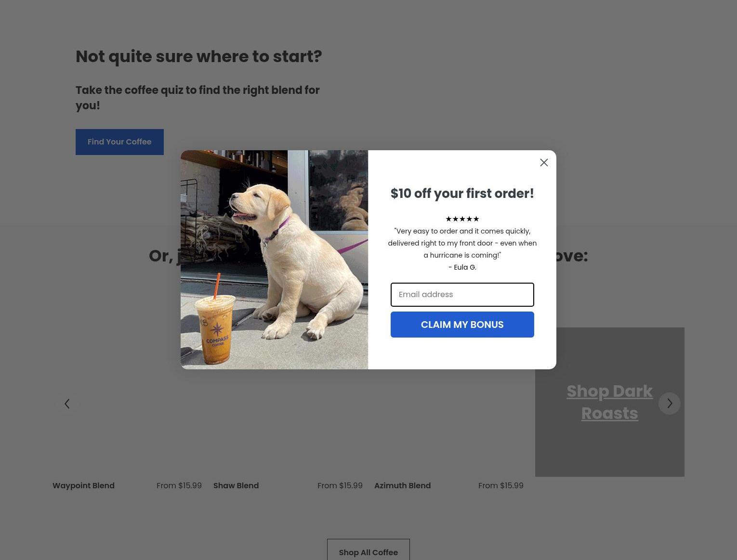Click the five-star rating icons
The image size is (737, 560).
[x=462, y=219]
